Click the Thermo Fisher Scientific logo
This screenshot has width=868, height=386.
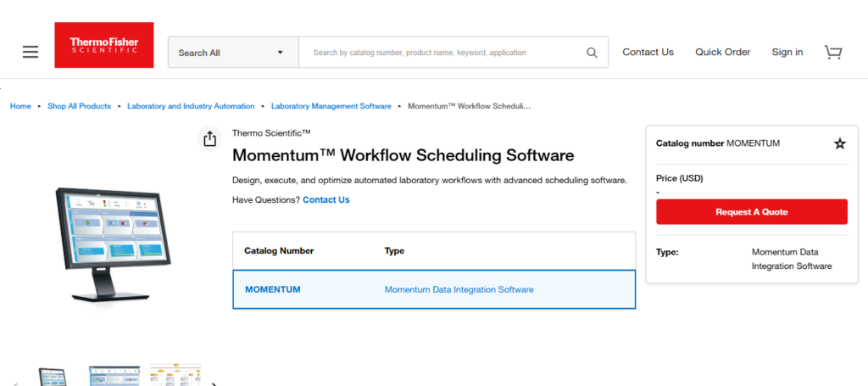104,45
